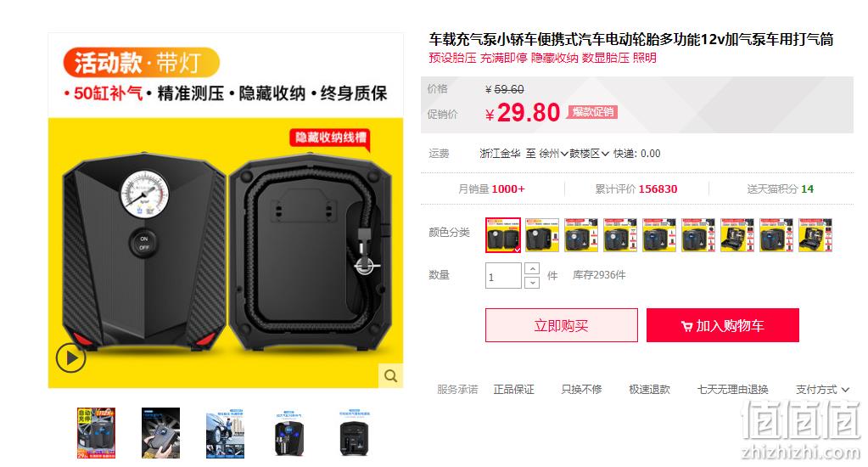Image resolution: width=868 pixels, height=467 pixels.
Task: Open the fifth gallery thumbnail showing pump back
Action: click(354, 434)
